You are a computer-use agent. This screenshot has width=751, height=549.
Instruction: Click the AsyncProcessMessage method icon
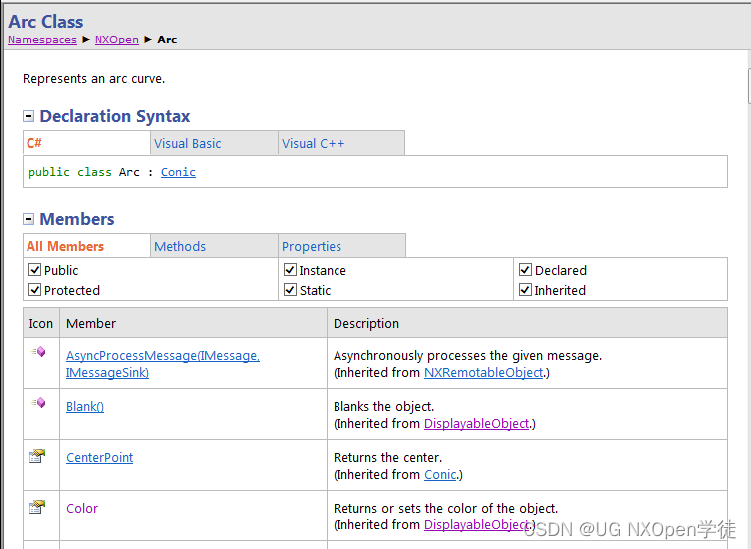[38, 352]
